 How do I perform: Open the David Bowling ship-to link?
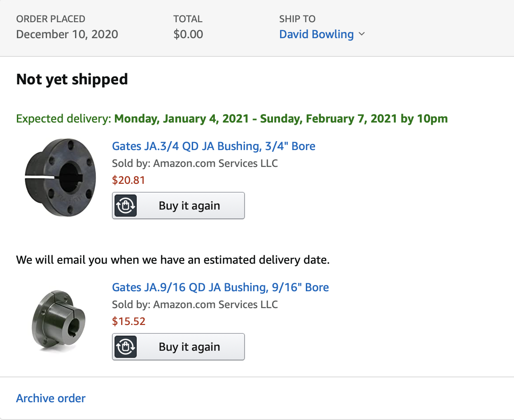click(316, 34)
